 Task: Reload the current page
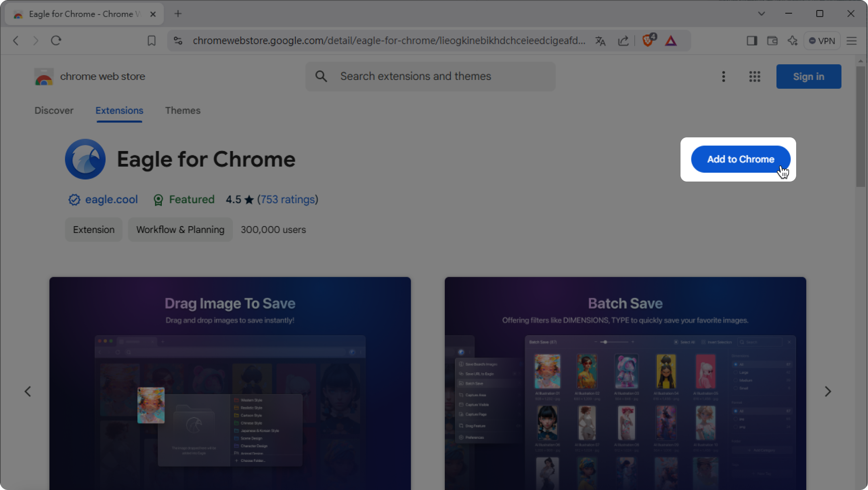click(56, 41)
